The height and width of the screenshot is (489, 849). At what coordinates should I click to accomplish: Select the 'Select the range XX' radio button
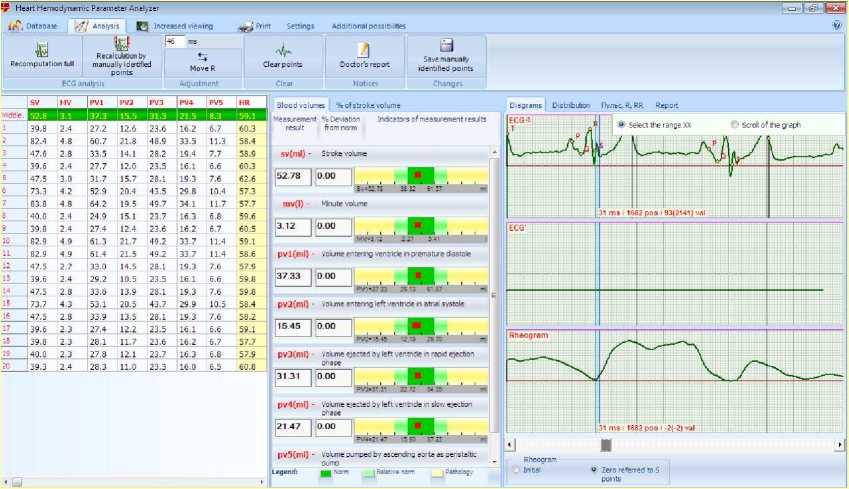click(621, 124)
